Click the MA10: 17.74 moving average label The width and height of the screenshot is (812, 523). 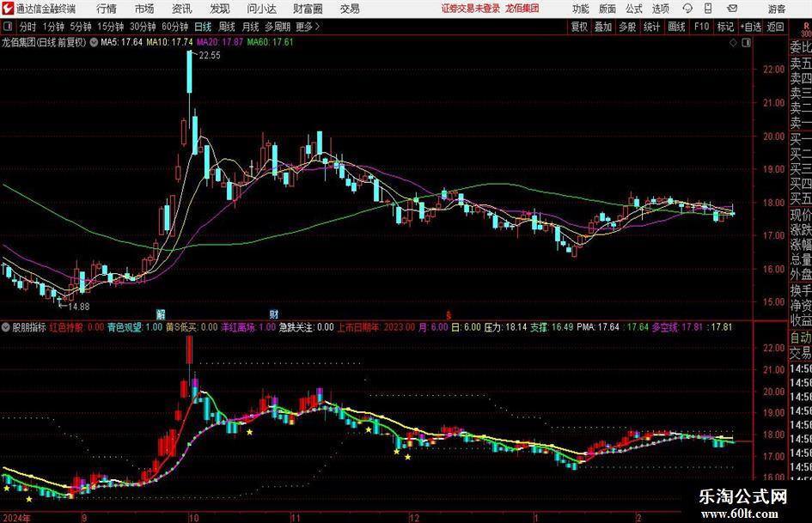pyautogui.click(x=170, y=42)
